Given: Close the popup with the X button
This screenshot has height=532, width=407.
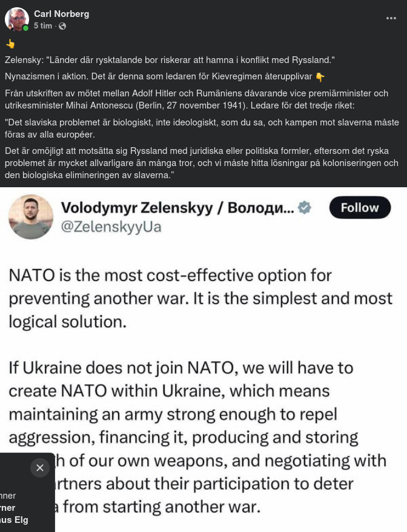Looking at the screenshot, I should coord(40,468).
